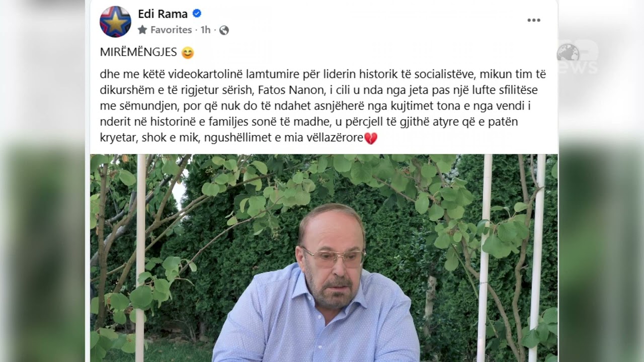Click the MIRËMËNGJES greeting text
644x362 pixels.
coord(138,52)
